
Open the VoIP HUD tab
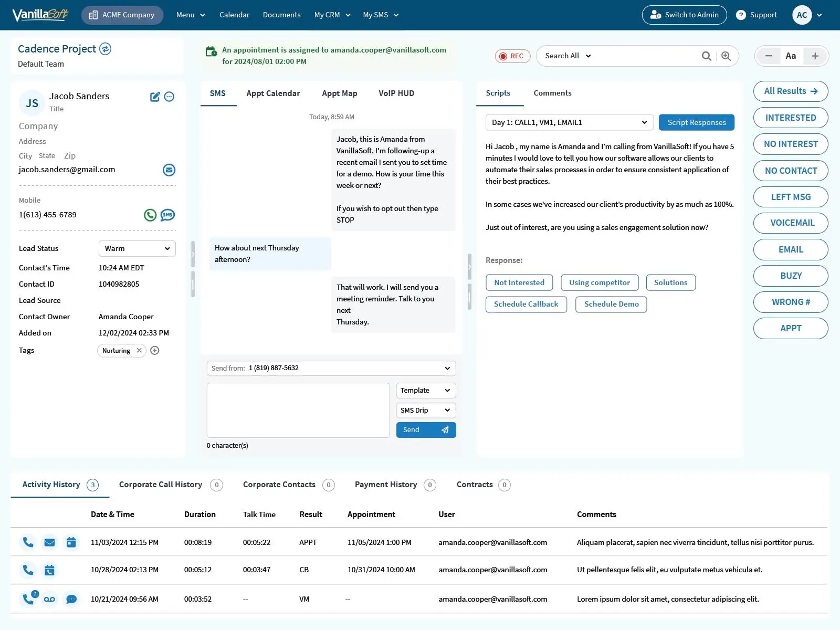click(396, 93)
